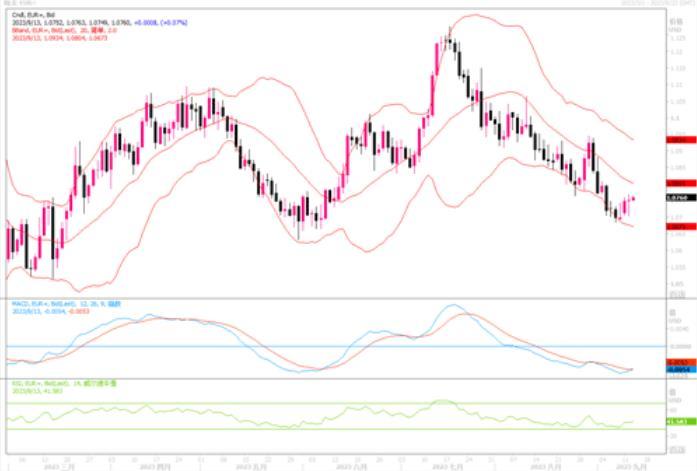The image size is (697, 471).
Task: Click the blue MACD value tag
Action: (x=677, y=370)
